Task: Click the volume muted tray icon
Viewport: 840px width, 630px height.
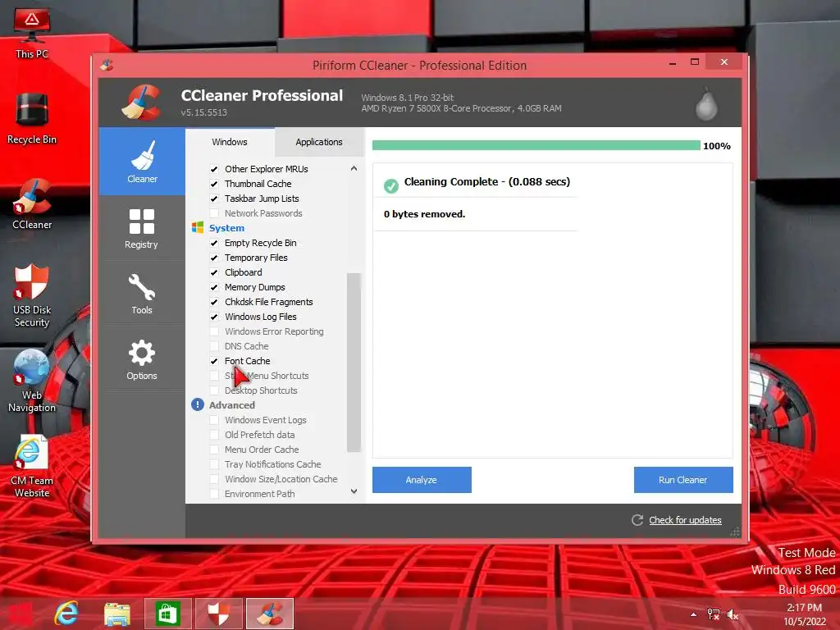Action: point(733,614)
